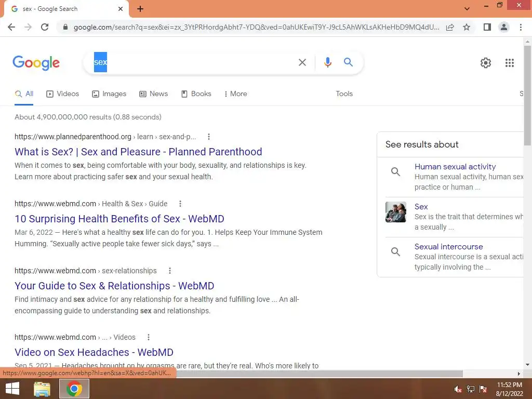Open options for the plannedparenthood.org result
The height and width of the screenshot is (399, 532).
coord(209,137)
